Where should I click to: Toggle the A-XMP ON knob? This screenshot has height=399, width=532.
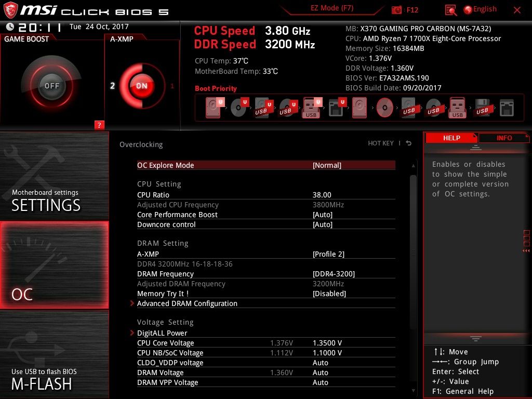click(141, 86)
